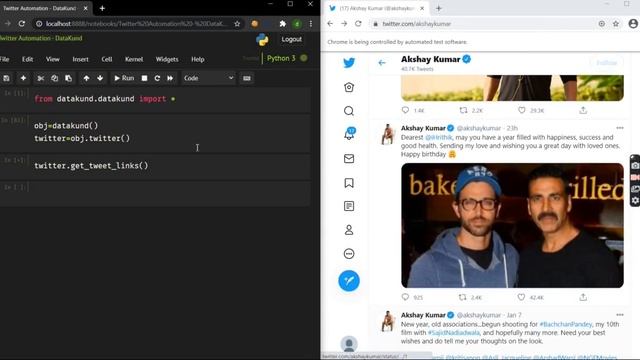
Task: Open the @iHrithik mention link
Action: point(439,138)
